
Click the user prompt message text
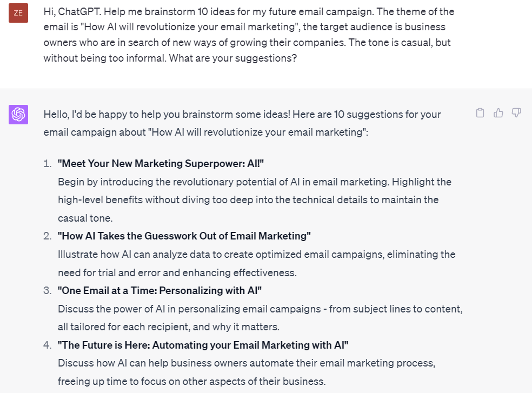click(x=249, y=35)
